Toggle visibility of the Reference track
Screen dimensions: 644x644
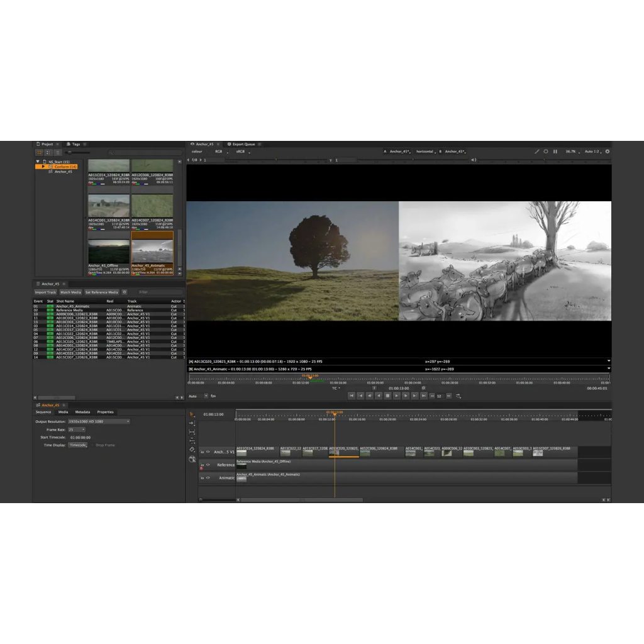click(x=208, y=465)
